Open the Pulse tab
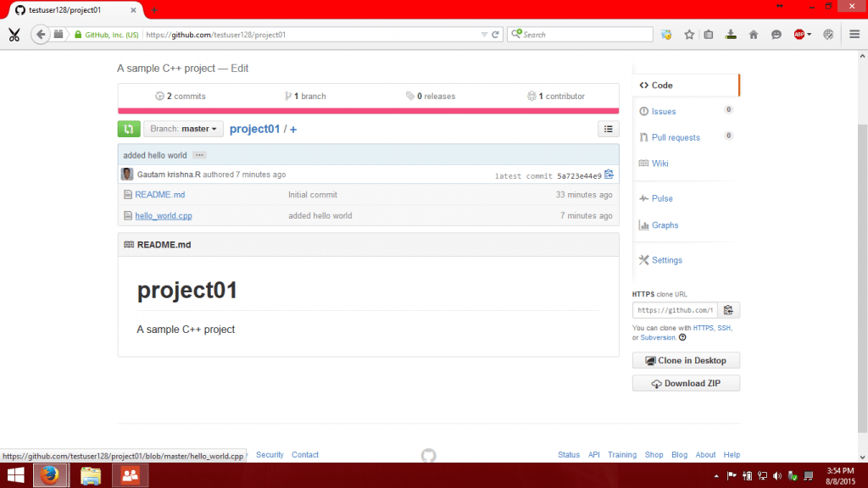Image resolution: width=868 pixels, height=488 pixels. tap(662, 198)
